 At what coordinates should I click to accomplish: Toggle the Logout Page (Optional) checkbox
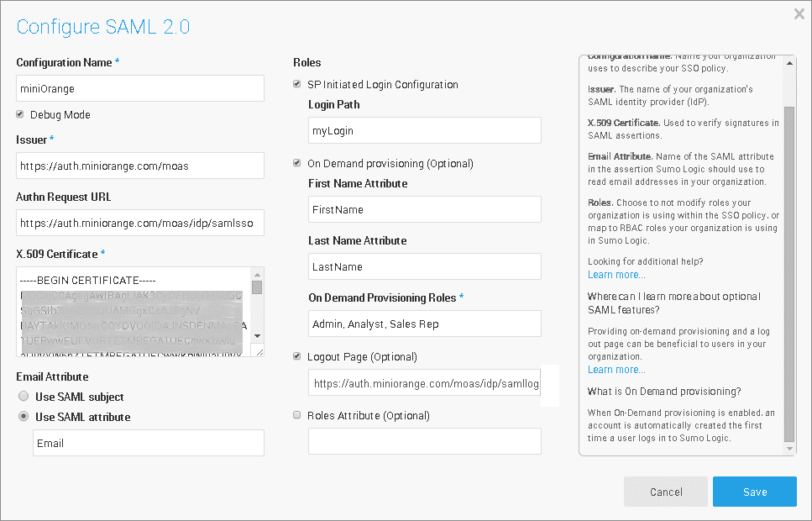click(296, 356)
